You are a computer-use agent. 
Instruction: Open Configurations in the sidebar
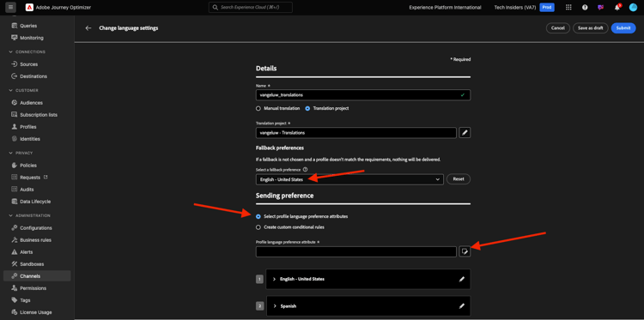click(x=37, y=228)
